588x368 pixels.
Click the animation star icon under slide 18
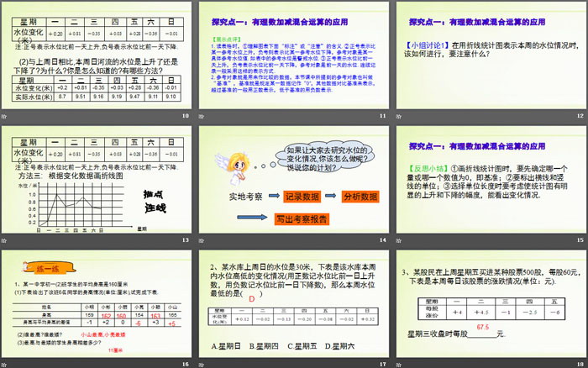coord(399,365)
